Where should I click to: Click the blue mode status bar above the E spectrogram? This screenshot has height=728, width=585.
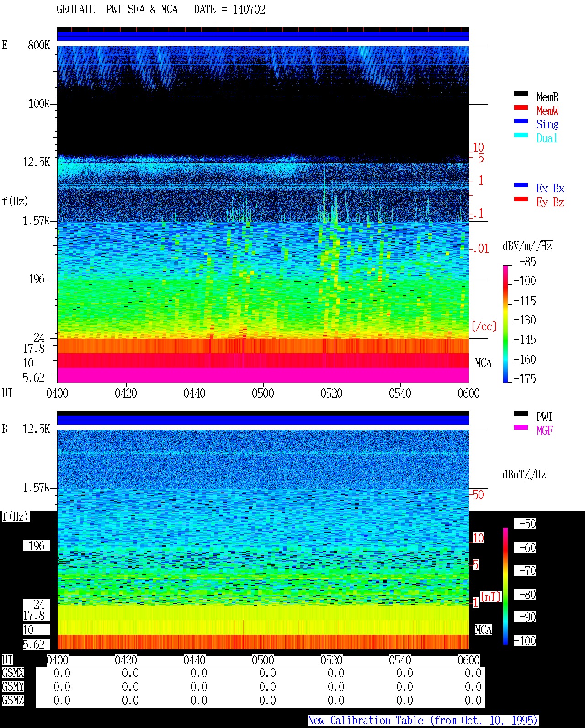[263, 36]
